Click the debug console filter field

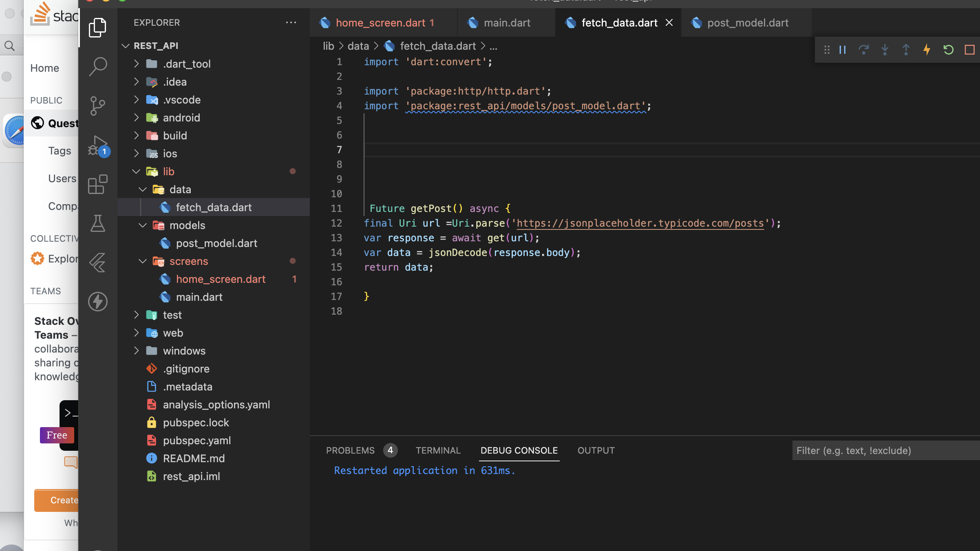(886, 450)
